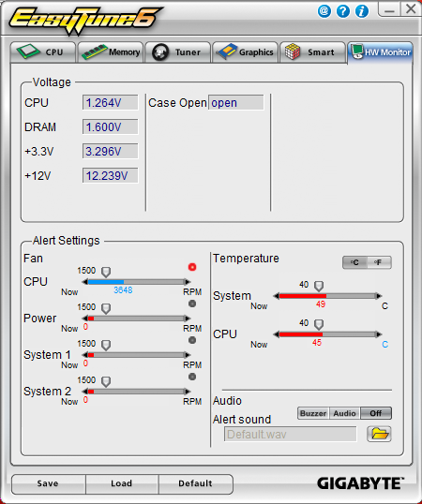Switch to the CPU tab
Screen dimensions: 422x504
pyautogui.click(x=43, y=52)
